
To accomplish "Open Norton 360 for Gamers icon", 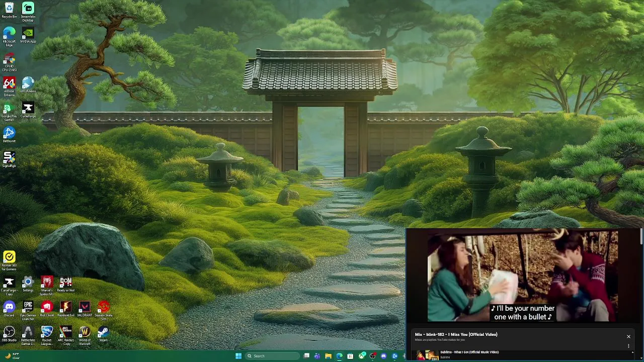I will pyautogui.click(x=9, y=261).
